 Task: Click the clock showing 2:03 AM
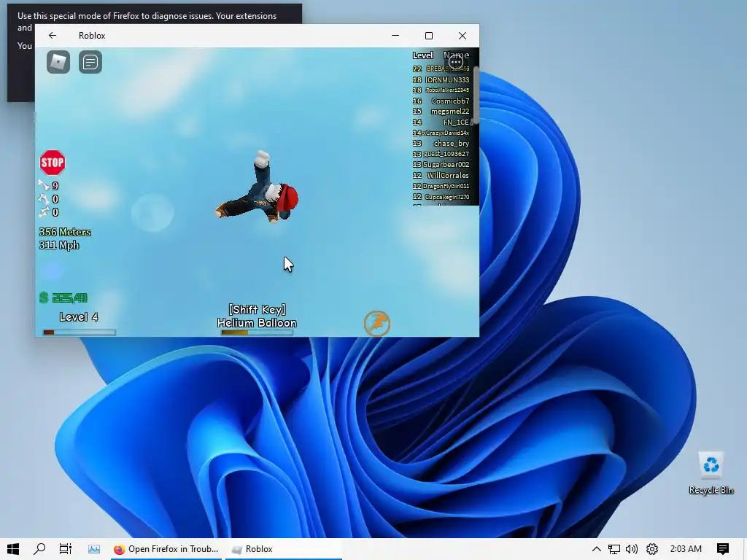[x=686, y=549]
